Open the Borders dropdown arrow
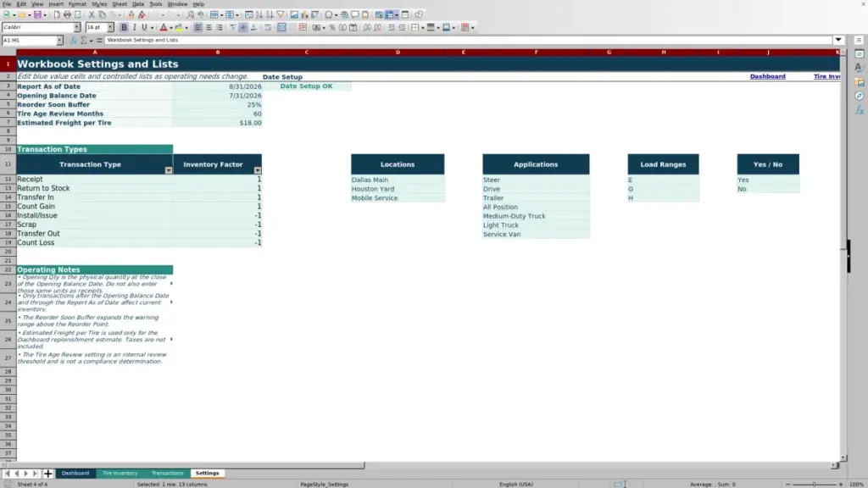 (422, 28)
